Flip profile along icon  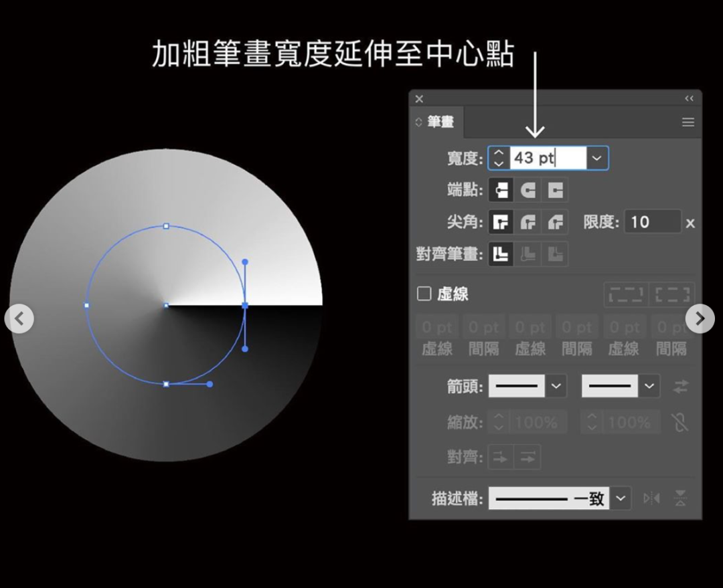point(651,498)
